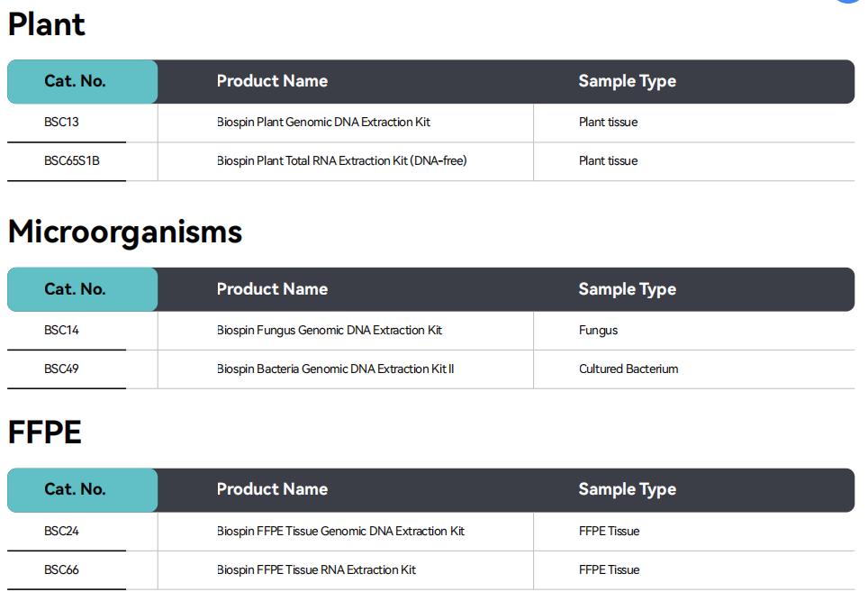Click catalog number BSC49
Image resolution: width=868 pixels, height=601 pixels.
62,369
